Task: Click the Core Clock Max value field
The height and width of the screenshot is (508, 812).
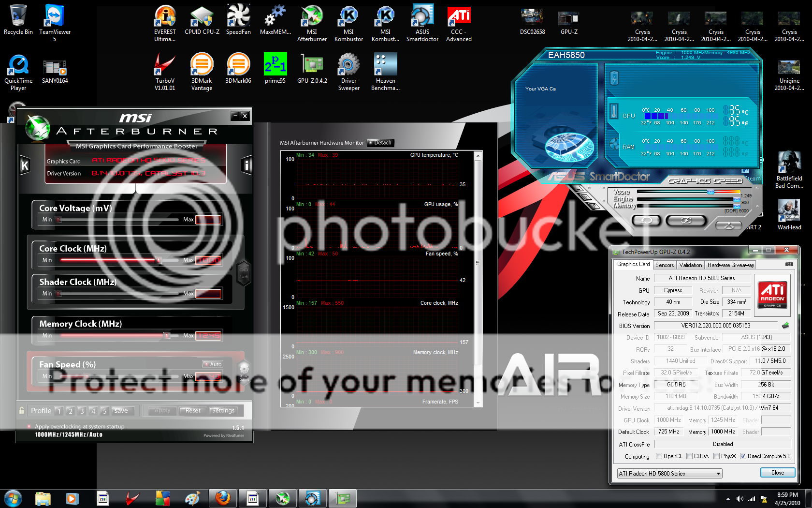Action: pyautogui.click(x=208, y=260)
